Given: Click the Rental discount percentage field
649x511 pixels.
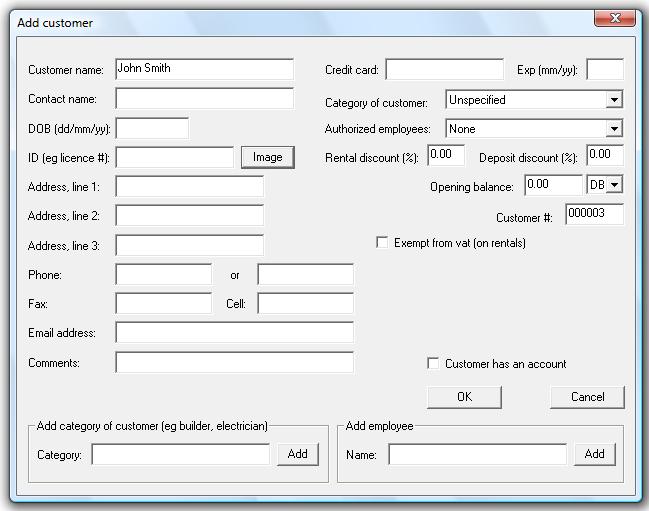Looking at the screenshot, I should click(x=445, y=155).
